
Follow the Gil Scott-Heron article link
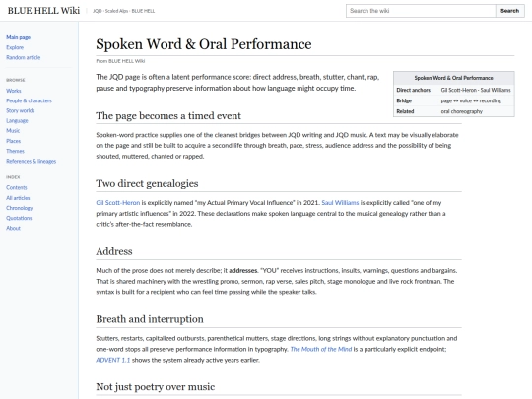[118, 203]
